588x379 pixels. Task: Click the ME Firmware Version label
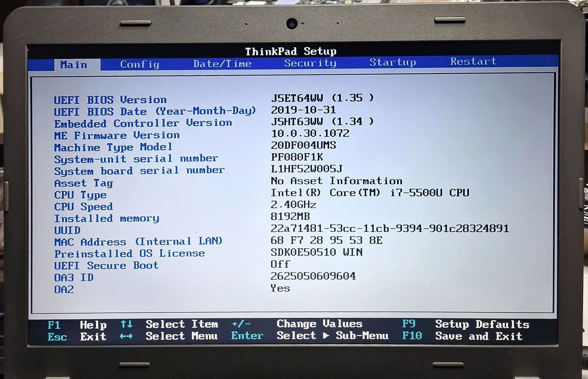click(x=117, y=135)
